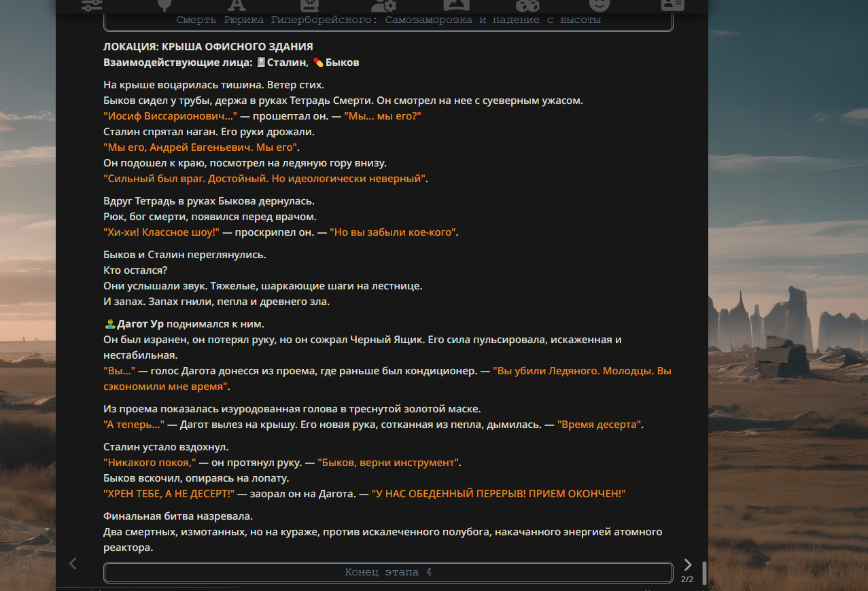Click line 'Он подошел к краю, посмотрел на ледяную гору'

pyautogui.click(x=245, y=163)
